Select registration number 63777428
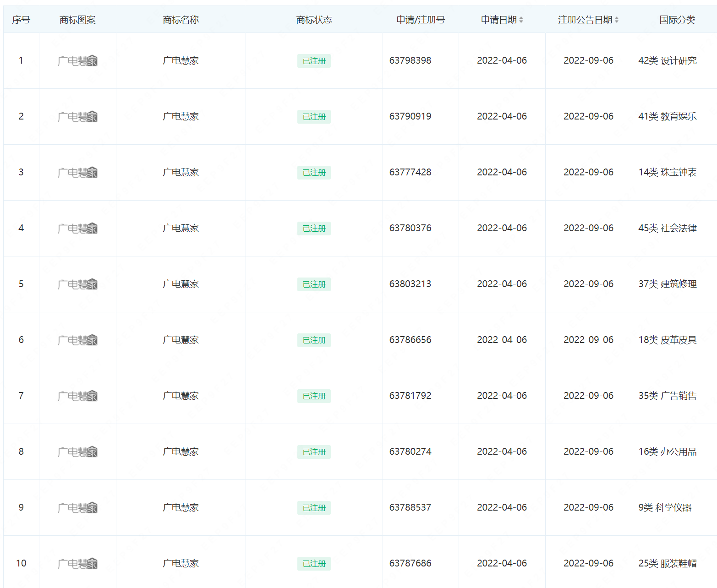The image size is (717, 588). tap(410, 172)
